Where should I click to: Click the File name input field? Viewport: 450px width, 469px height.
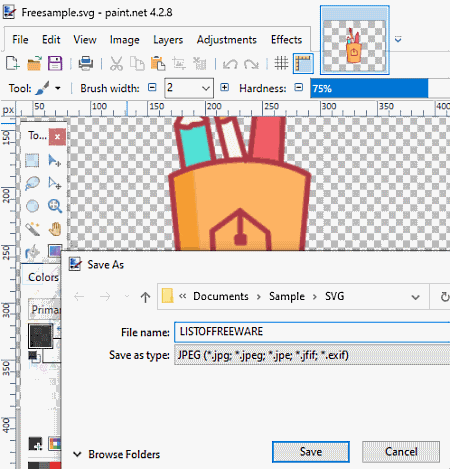tap(312, 332)
